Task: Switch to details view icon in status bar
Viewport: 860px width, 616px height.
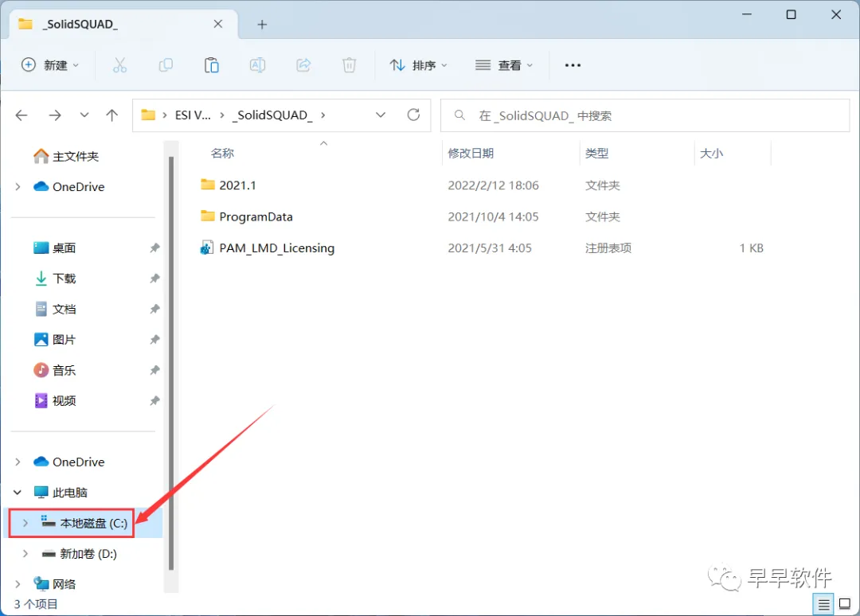Action: click(x=823, y=604)
